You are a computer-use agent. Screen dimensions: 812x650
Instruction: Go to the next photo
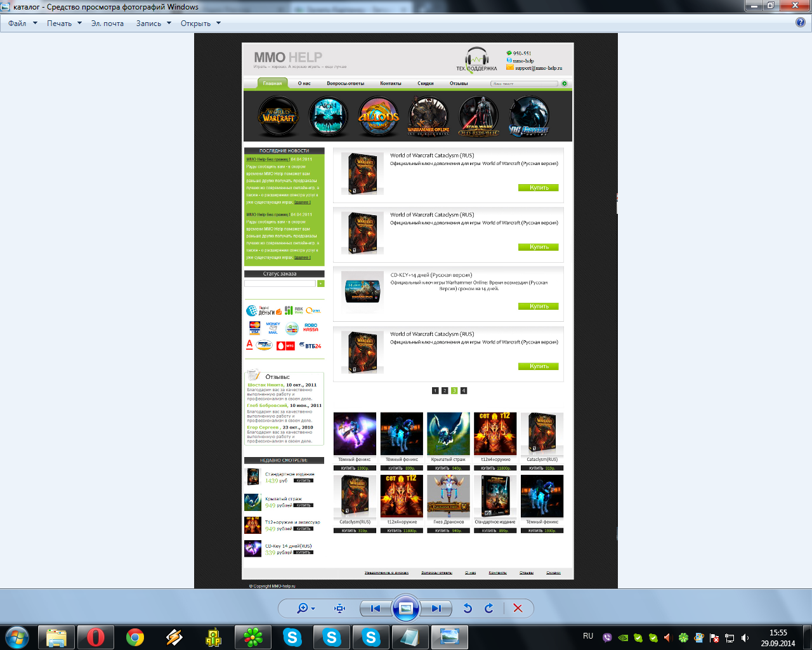tap(436, 608)
